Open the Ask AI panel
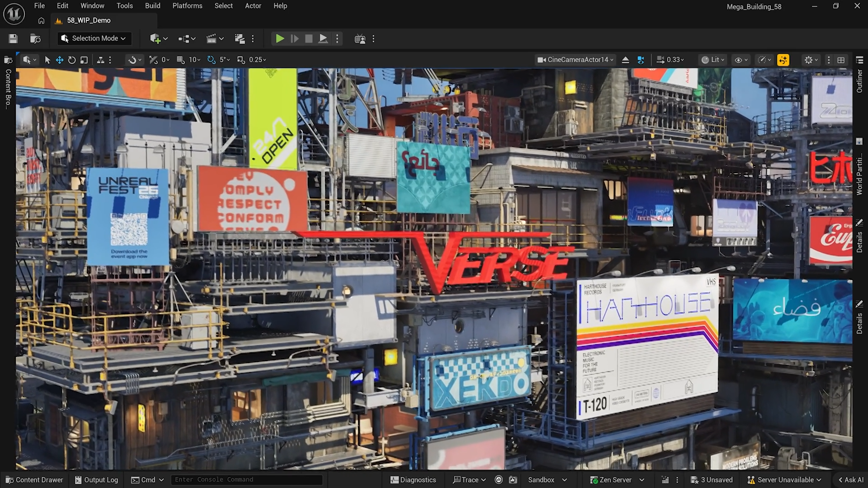This screenshot has width=868, height=488. pos(851,480)
